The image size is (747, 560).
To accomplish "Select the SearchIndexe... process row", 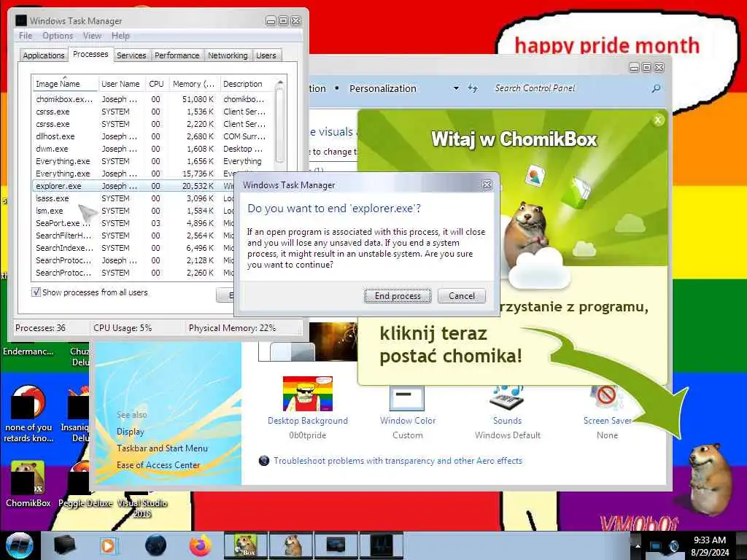I will pos(133,248).
